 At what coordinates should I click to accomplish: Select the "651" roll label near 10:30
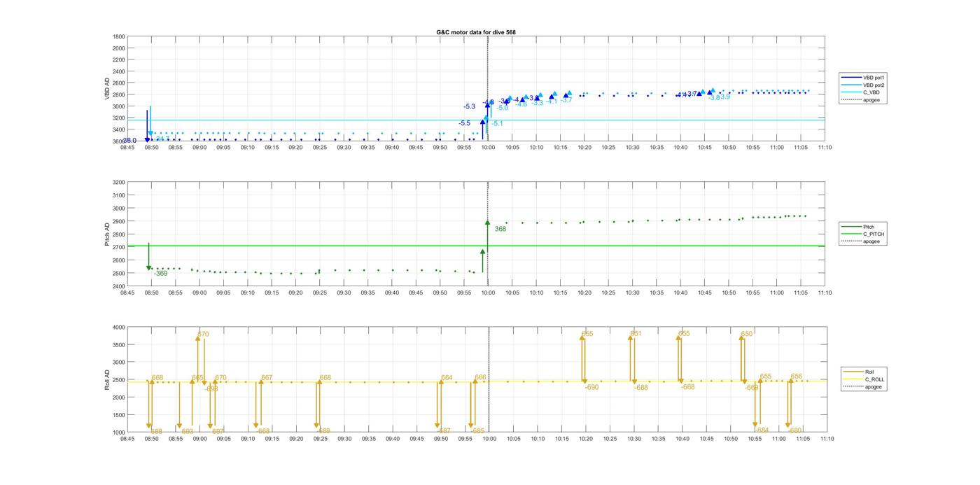coord(636,333)
